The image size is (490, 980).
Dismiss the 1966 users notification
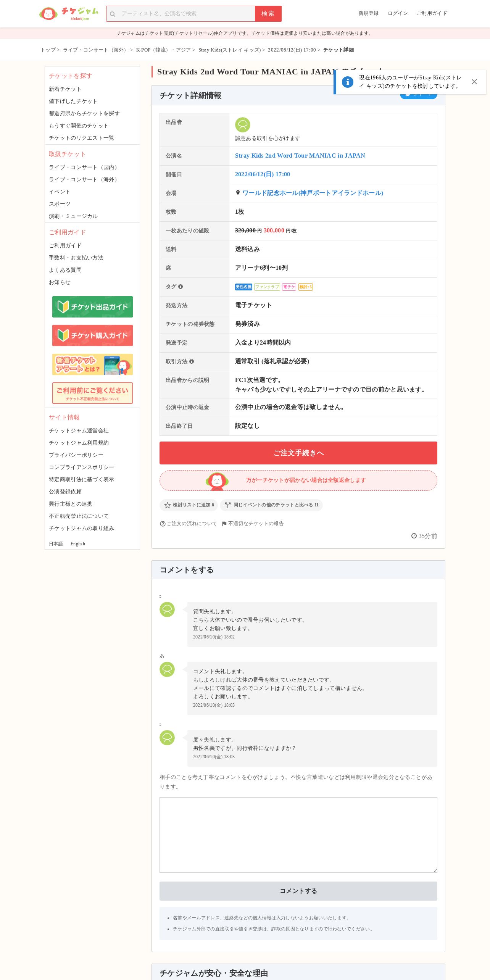(474, 82)
